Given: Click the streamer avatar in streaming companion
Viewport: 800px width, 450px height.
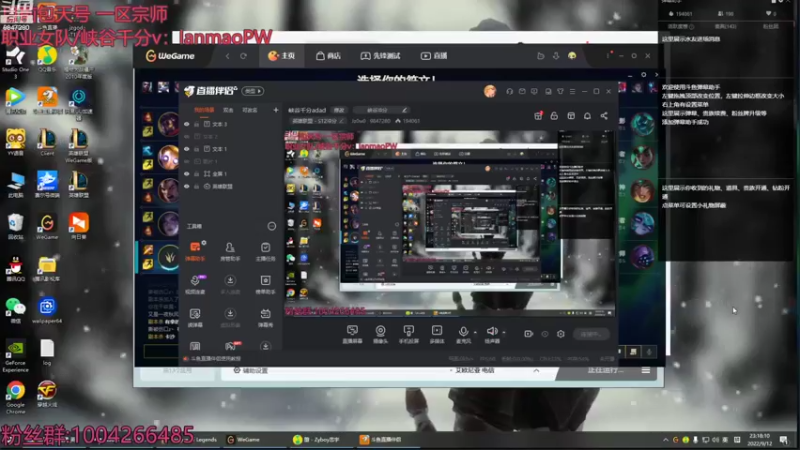Looking at the screenshot, I should [490, 91].
